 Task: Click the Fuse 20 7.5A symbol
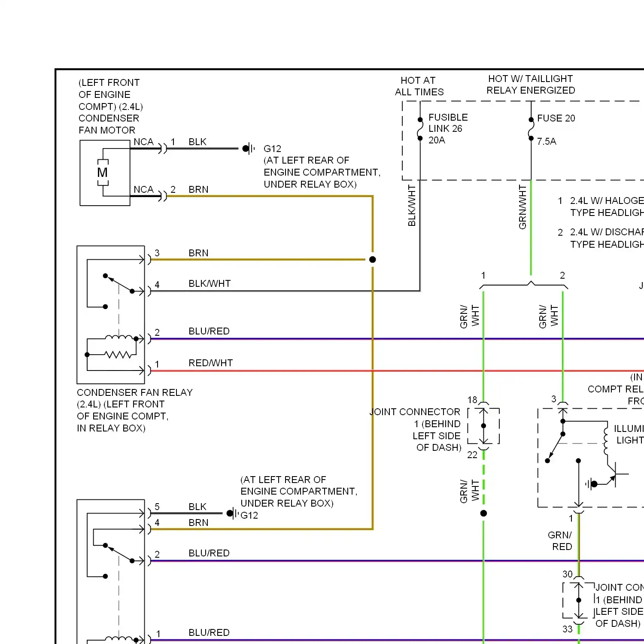coord(531,128)
